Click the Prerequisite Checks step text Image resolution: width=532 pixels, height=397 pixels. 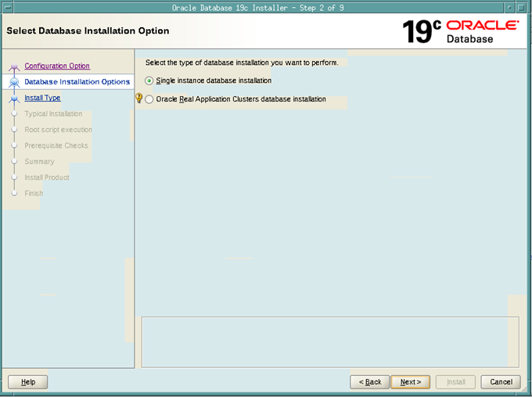(56, 145)
